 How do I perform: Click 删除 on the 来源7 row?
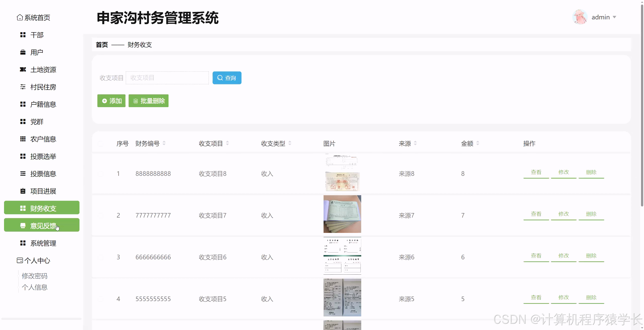pos(591,214)
